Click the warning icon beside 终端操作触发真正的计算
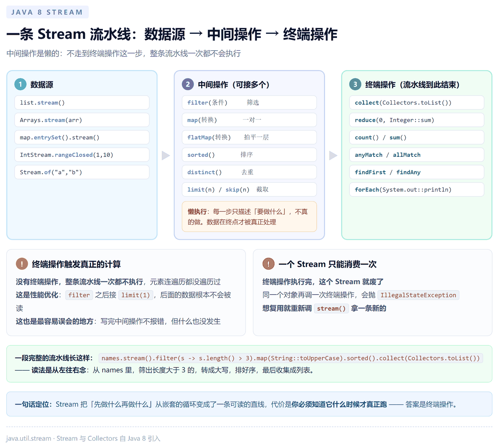The image size is (498, 448). click(22, 264)
